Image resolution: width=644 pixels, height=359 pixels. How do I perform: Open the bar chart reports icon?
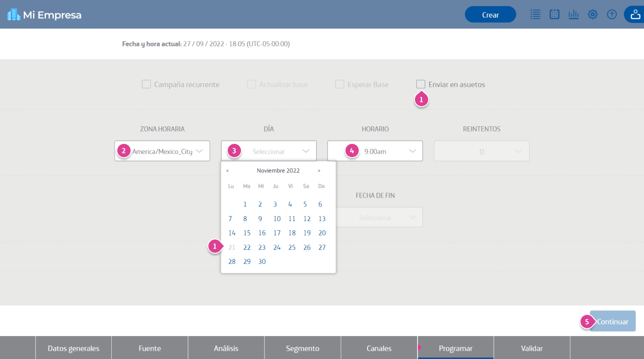click(574, 14)
